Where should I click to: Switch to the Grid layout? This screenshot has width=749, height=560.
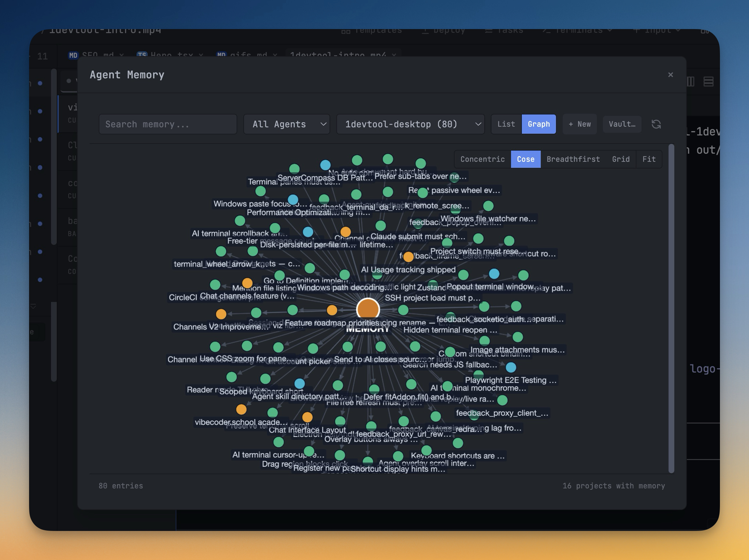click(x=621, y=159)
